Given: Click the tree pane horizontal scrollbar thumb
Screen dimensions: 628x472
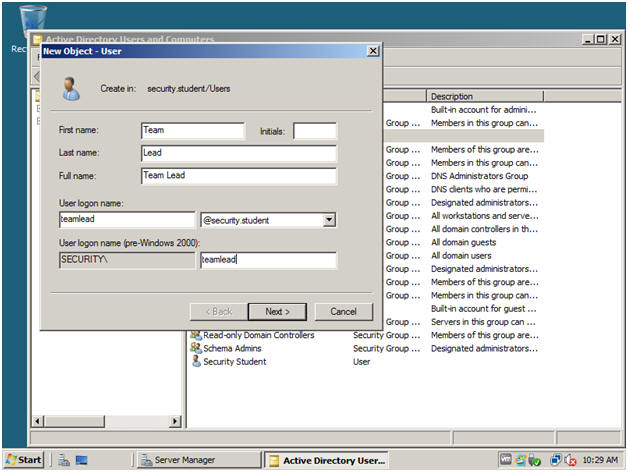Looking at the screenshot, I should [x=74, y=421].
